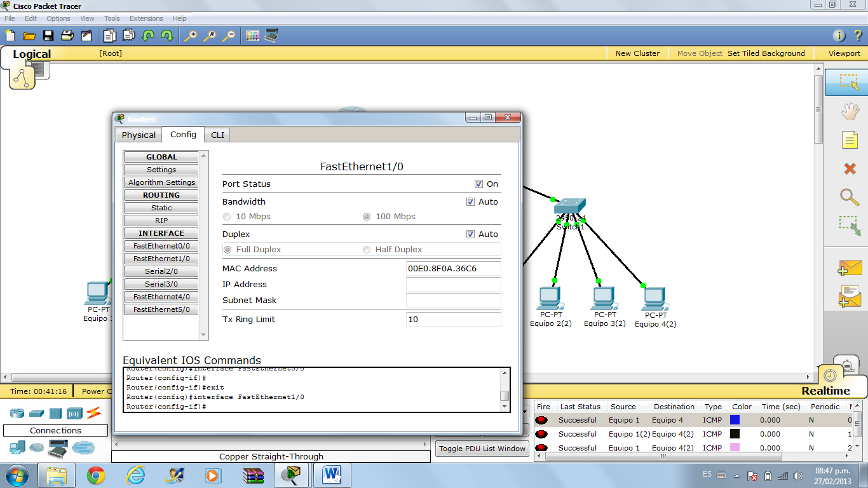
Task: Toggle the Bandwidth Auto checkbox
Action: [x=470, y=202]
